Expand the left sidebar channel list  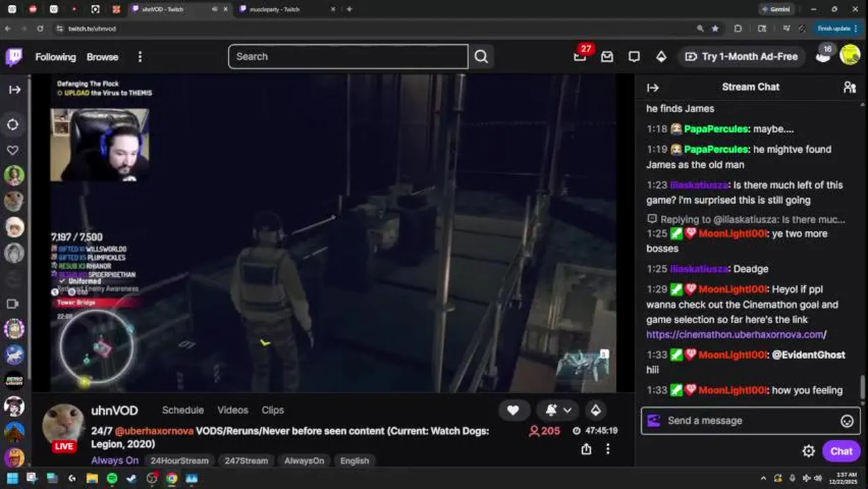pos(14,90)
